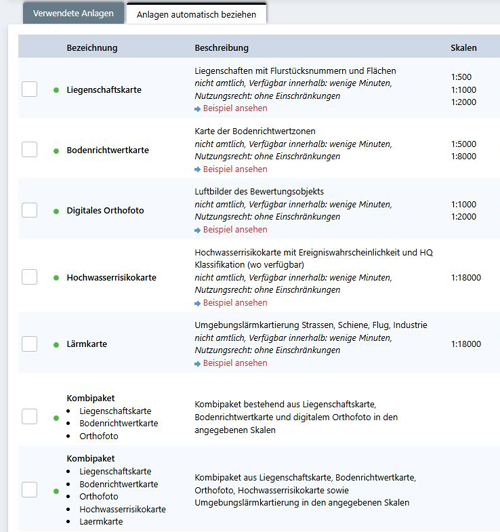This screenshot has height=532, width=500.
Task: Open Beispiel ansehen for Liegenschaftskarte
Action: 235,108
